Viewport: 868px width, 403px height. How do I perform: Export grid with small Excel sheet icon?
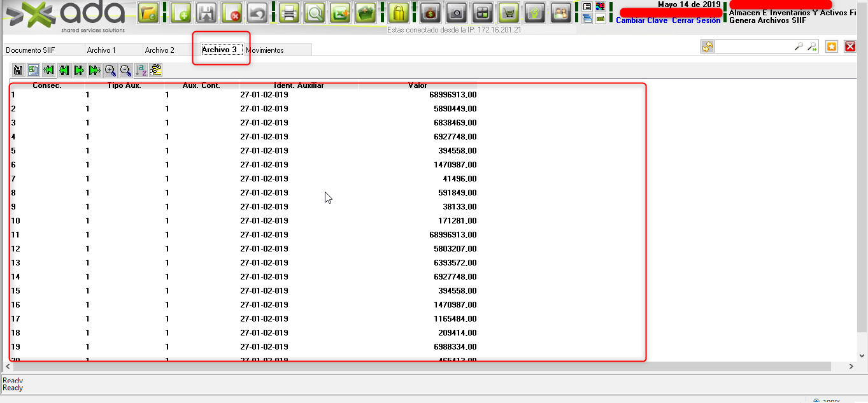click(33, 70)
